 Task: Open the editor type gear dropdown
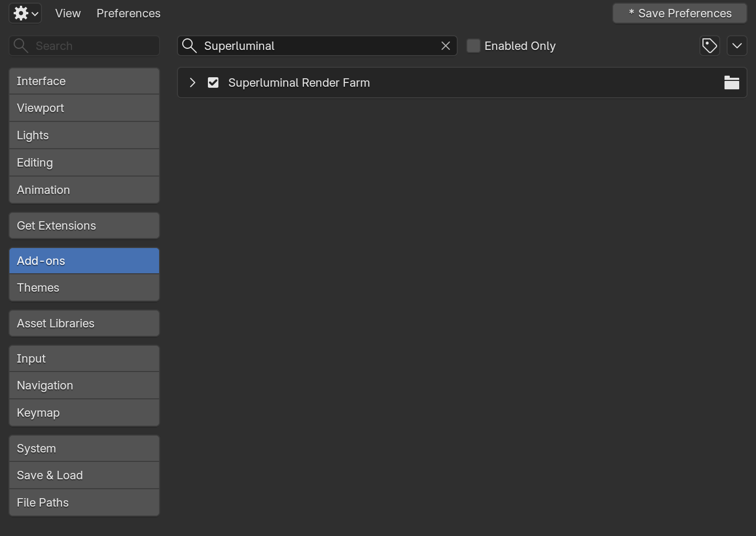tap(25, 13)
